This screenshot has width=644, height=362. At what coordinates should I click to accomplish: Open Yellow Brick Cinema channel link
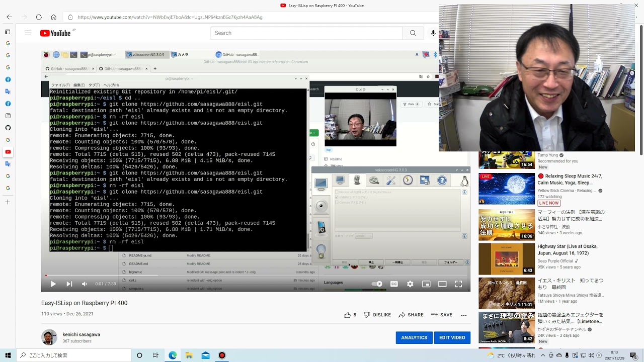567,191
